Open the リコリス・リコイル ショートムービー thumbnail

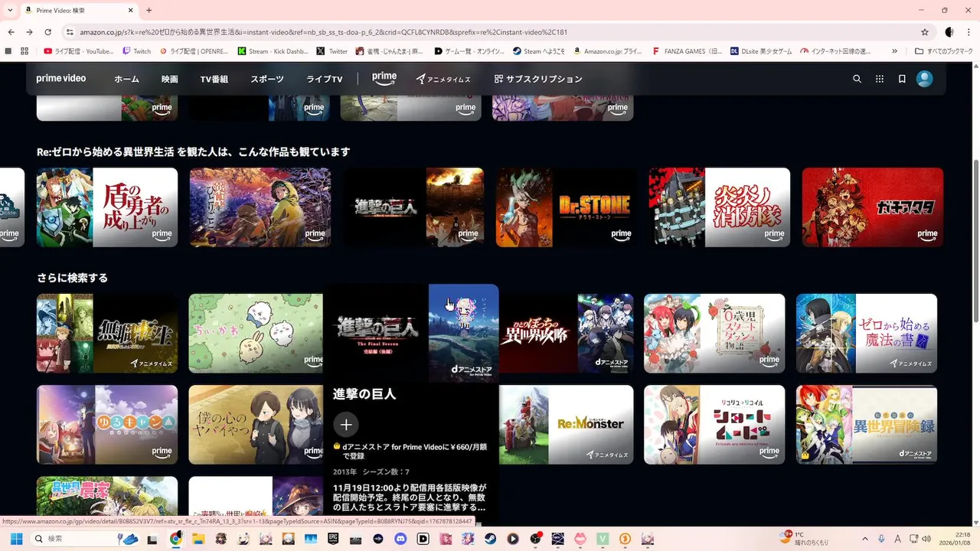coord(714,425)
